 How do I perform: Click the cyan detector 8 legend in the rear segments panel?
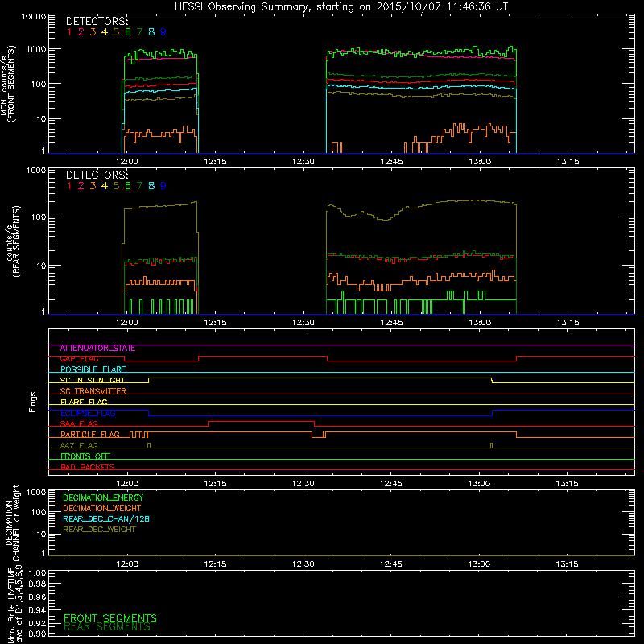click(x=151, y=186)
